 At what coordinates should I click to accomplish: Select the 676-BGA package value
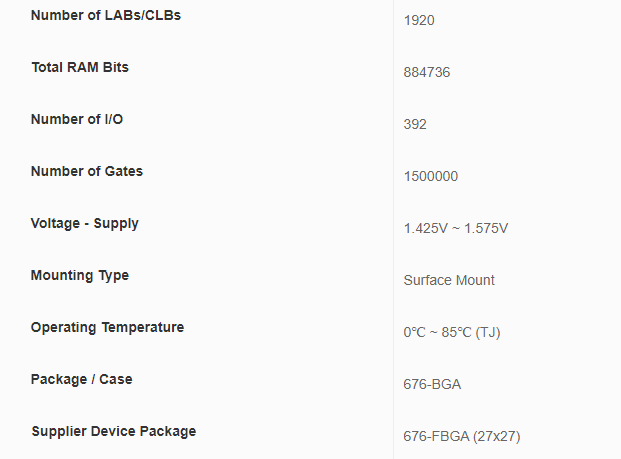click(432, 384)
